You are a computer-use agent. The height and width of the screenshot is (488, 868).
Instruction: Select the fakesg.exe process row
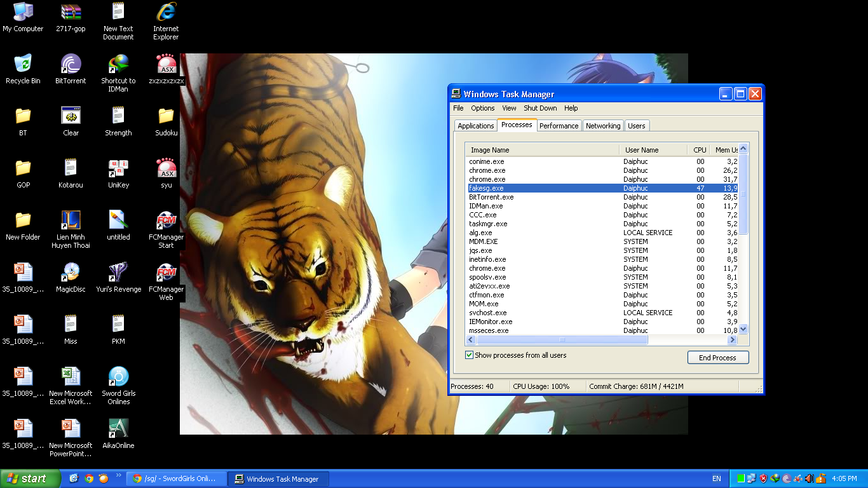pos(602,188)
